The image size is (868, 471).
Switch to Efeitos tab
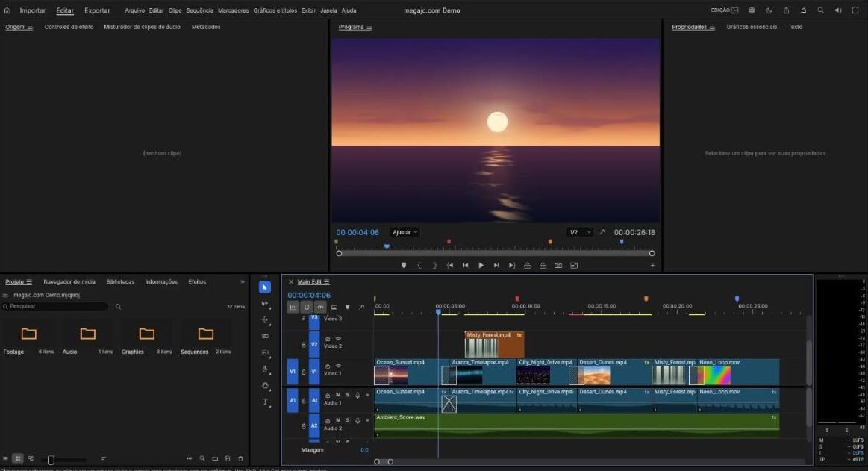click(197, 282)
